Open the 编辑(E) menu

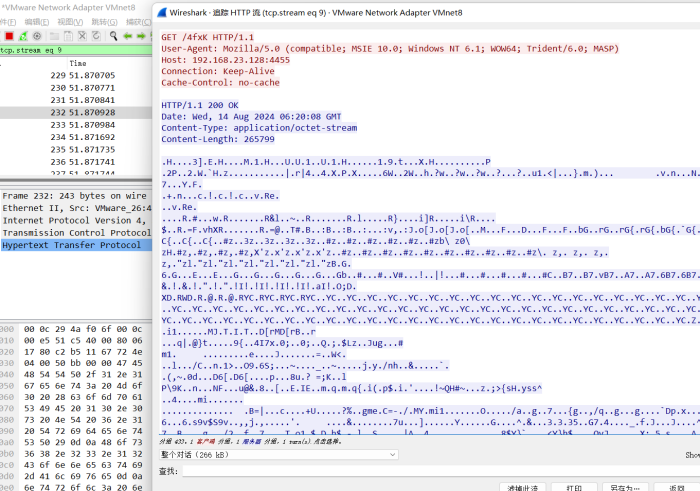point(35,21)
